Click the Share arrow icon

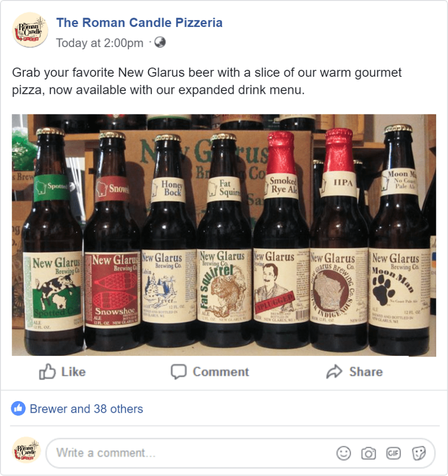tap(334, 372)
